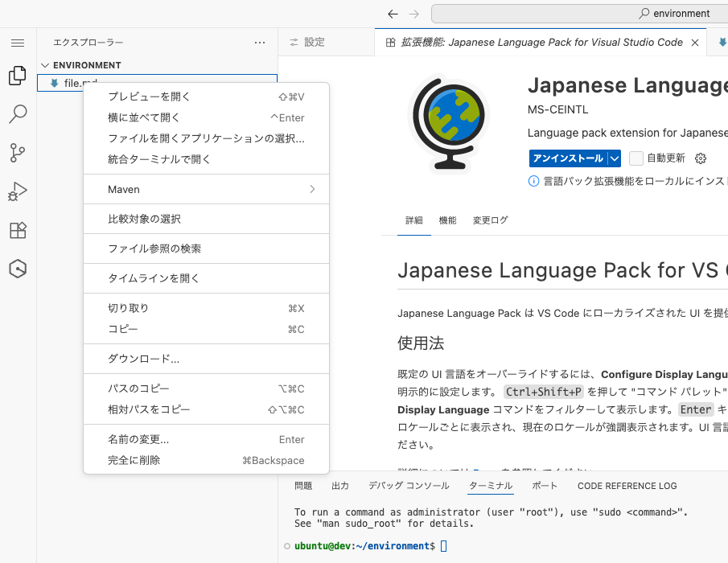The height and width of the screenshot is (563, 728).
Task: Choose 名前の変更... menu item
Action: 206,439
